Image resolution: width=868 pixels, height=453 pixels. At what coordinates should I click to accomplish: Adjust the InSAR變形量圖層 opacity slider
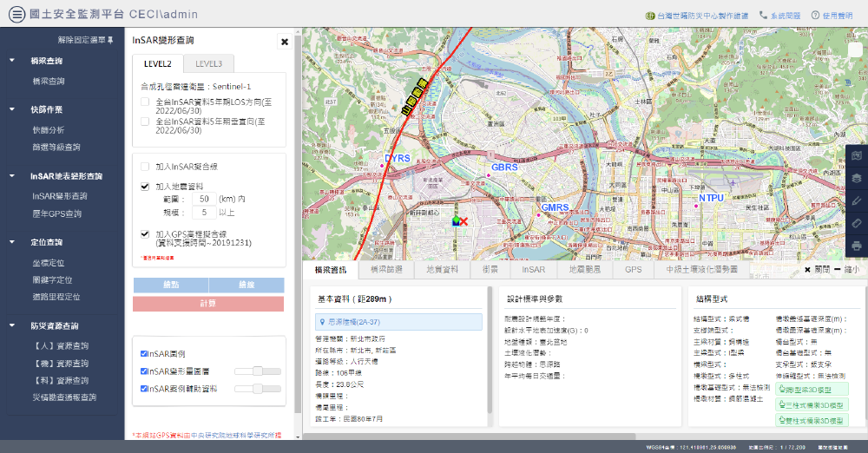pos(258,371)
